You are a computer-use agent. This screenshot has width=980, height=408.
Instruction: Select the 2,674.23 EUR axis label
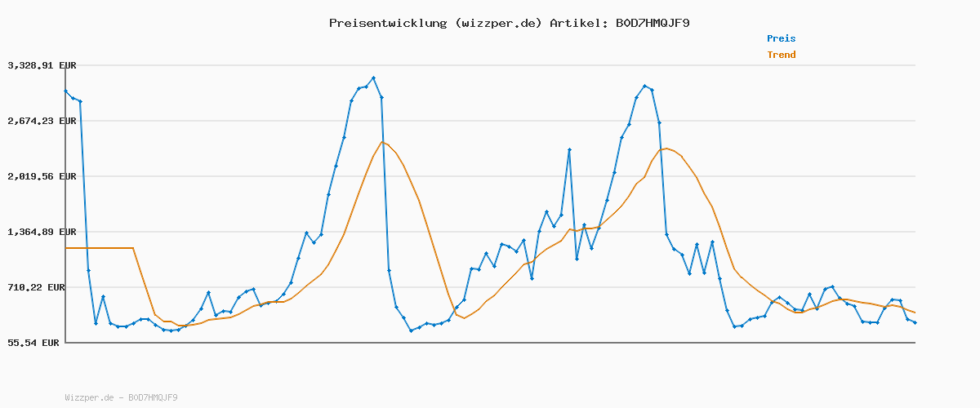point(42,121)
